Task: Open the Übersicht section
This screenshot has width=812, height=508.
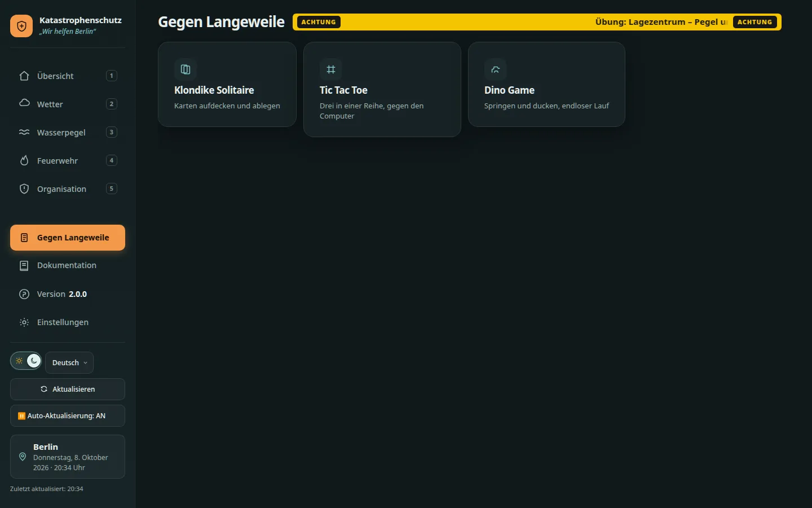Action: click(68, 76)
